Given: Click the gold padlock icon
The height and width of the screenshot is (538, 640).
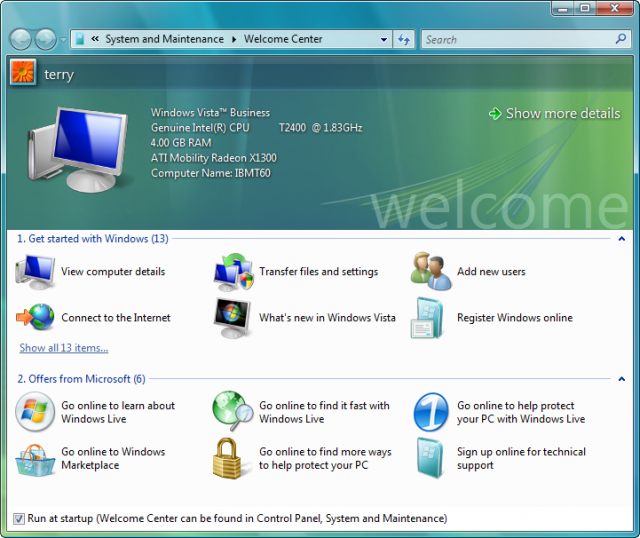Looking at the screenshot, I should coord(227,458).
